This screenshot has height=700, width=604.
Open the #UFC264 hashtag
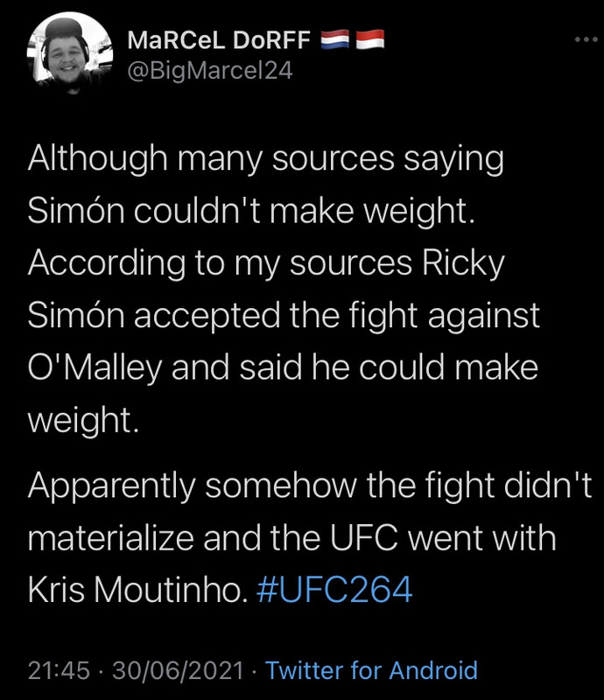pyautogui.click(x=334, y=590)
